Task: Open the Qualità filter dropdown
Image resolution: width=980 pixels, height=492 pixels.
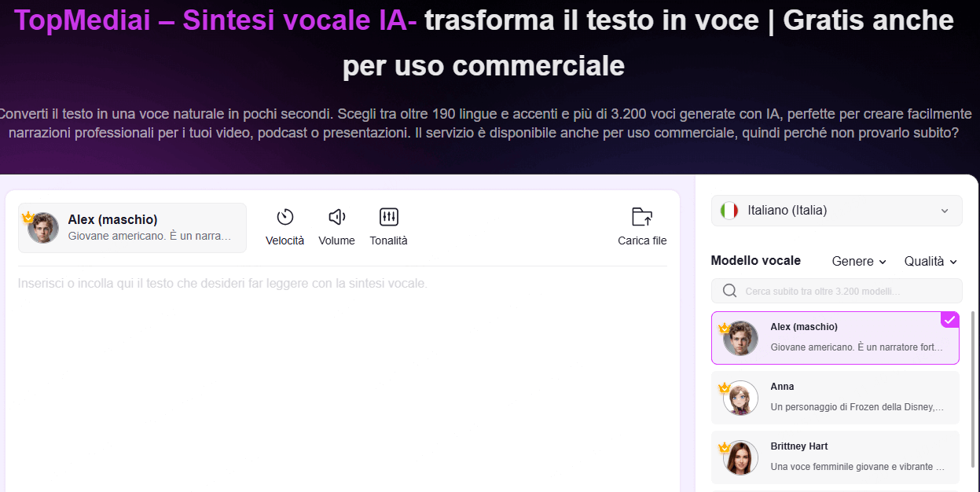Action: click(930, 262)
